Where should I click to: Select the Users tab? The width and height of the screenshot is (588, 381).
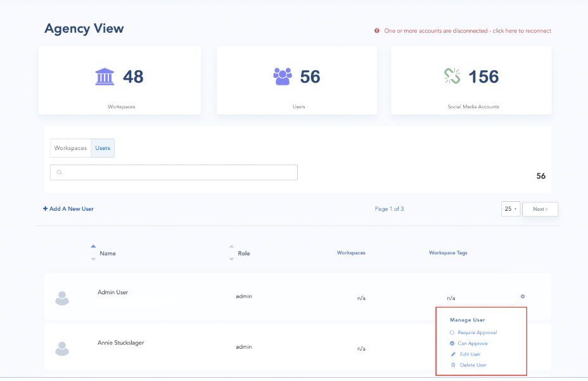tap(103, 148)
